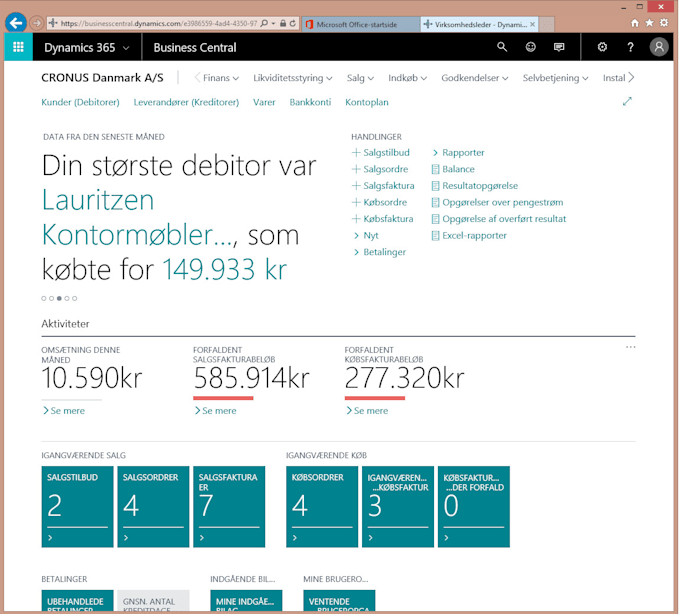Viewport: 680px width, 614px height.
Task: Expand the Finans menu dropdown
Action: click(x=220, y=77)
